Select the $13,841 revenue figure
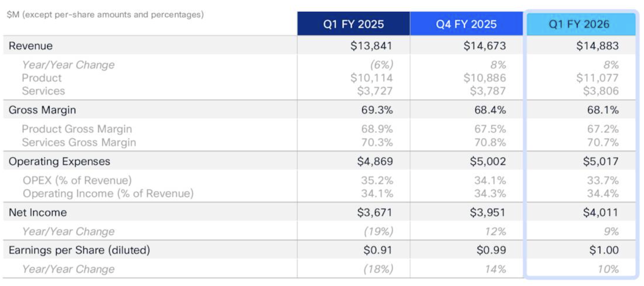This screenshot has width=644, height=286. (371, 46)
